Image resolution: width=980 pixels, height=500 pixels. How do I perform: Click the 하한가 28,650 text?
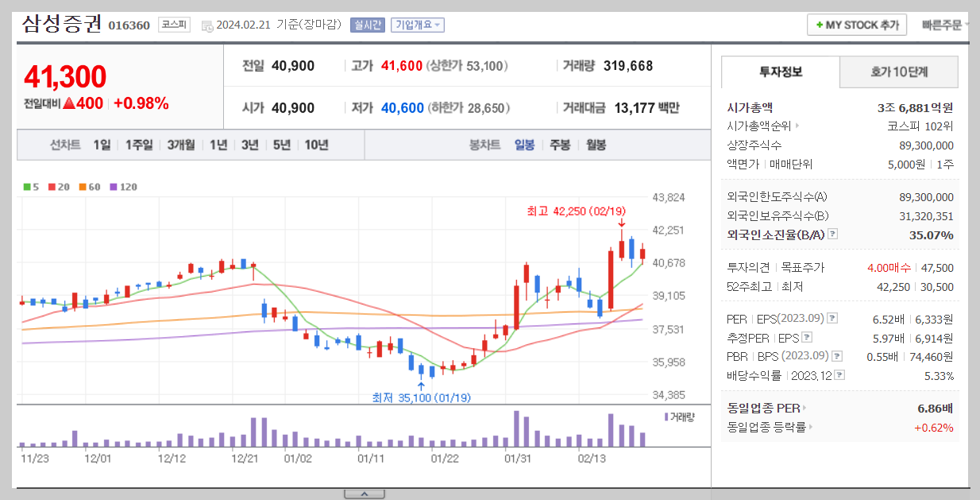[469, 108]
